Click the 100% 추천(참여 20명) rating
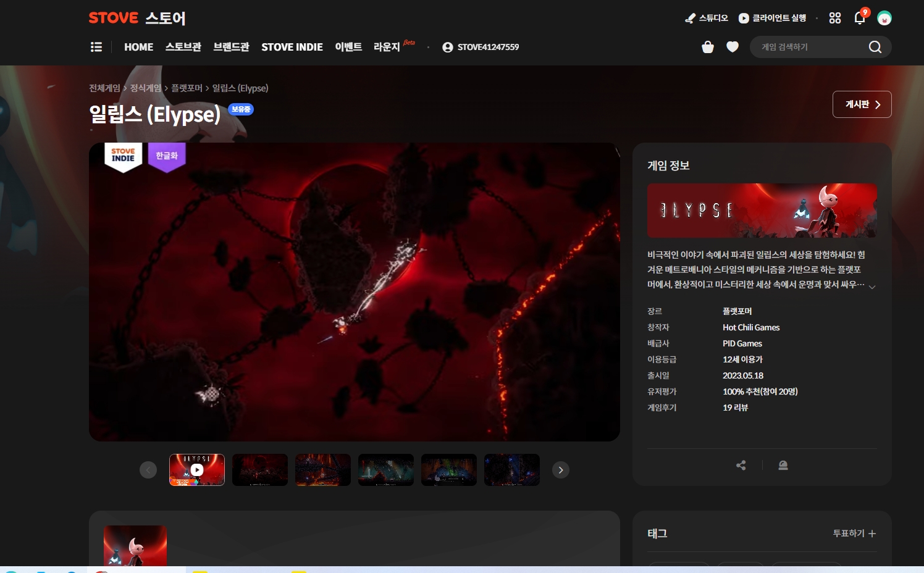924x573 pixels. [760, 391]
